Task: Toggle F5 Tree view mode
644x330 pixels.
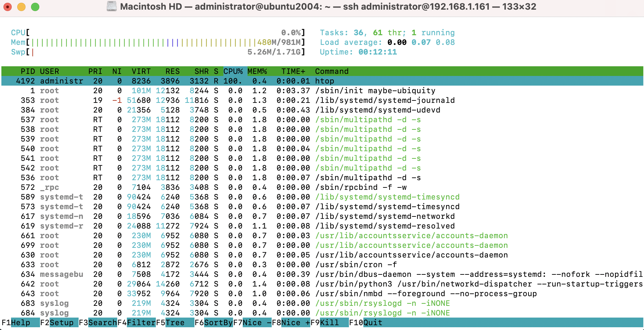Action: point(175,322)
